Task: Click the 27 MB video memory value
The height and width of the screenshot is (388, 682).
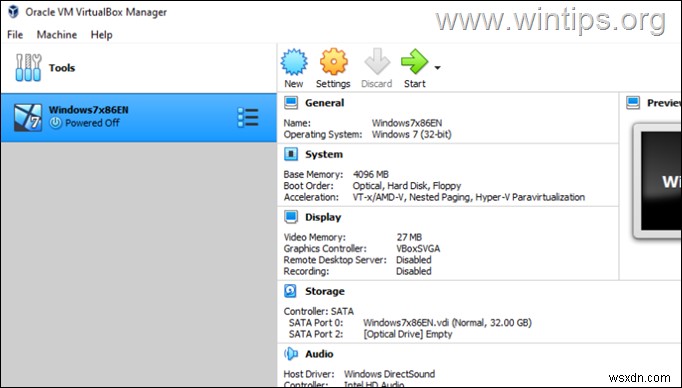Action: point(409,237)
